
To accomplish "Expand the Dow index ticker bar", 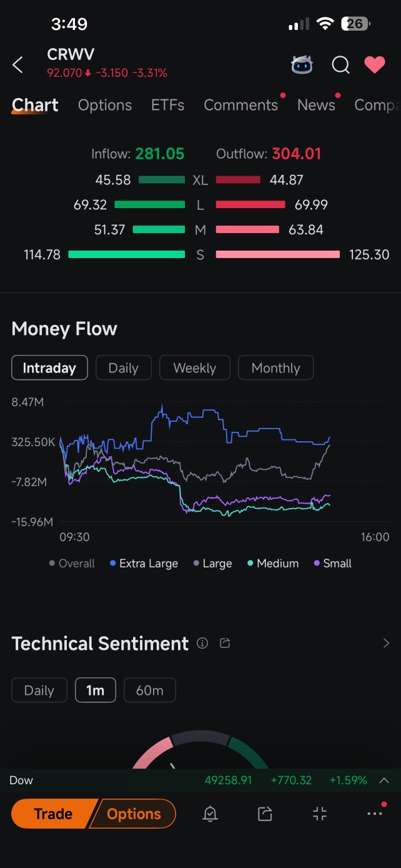I will pos(385,780).
